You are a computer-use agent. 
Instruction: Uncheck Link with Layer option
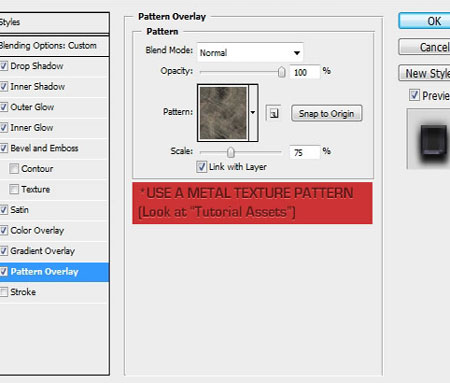point(201,167)
